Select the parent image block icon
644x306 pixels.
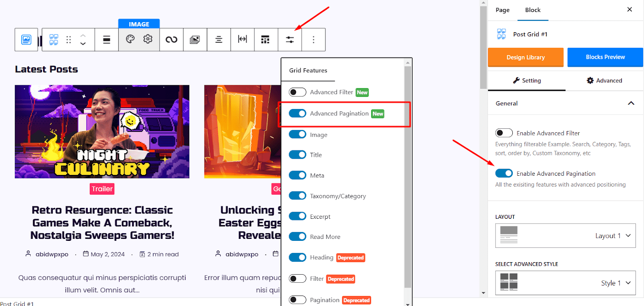26,39
